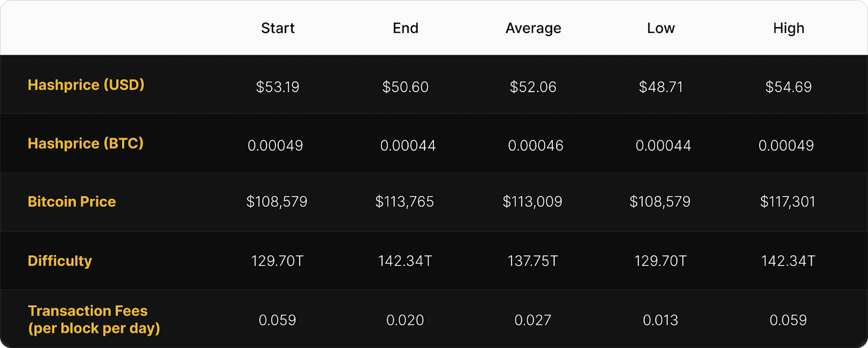Click the Low column header

661,28
